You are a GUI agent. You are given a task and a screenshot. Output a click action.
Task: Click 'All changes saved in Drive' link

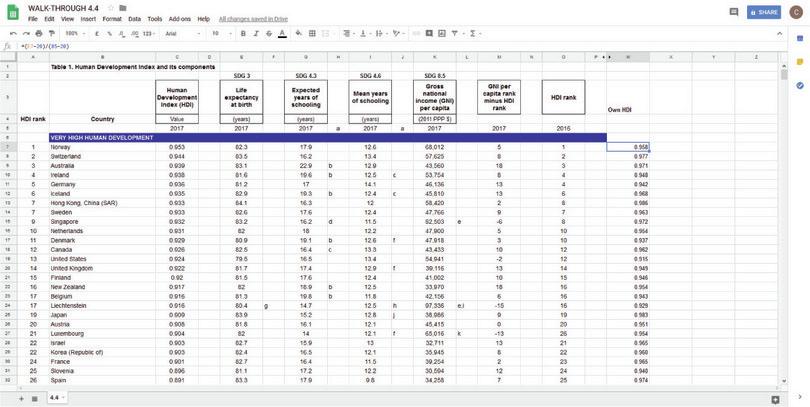coord(253,19)
